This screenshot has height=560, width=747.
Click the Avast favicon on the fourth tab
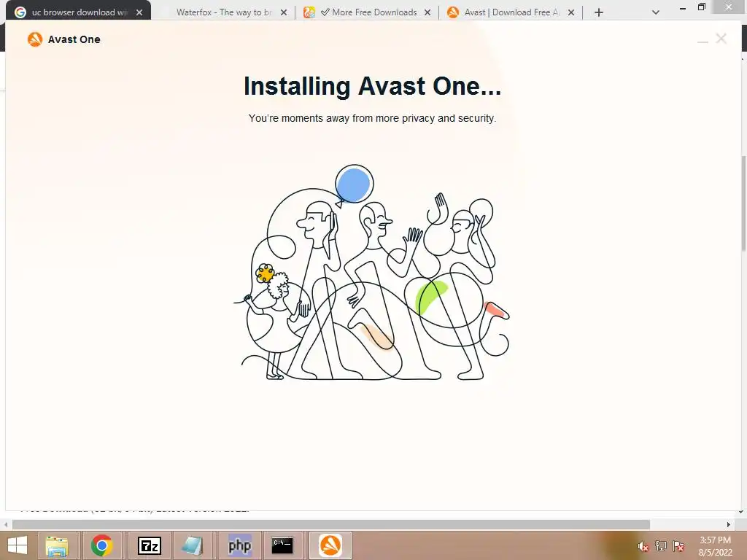coord(452,12)
